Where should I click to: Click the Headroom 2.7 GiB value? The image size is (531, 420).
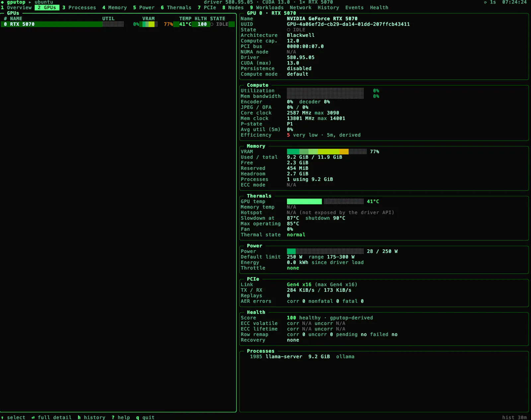coord(298,174)
